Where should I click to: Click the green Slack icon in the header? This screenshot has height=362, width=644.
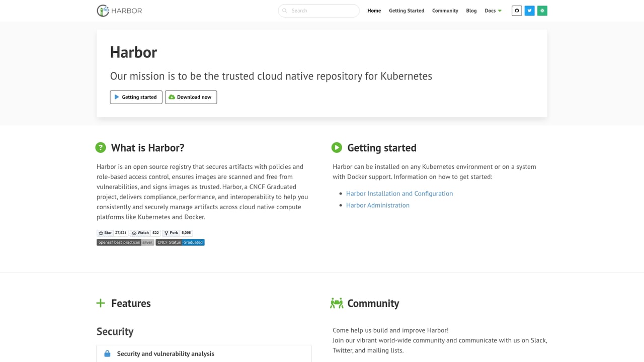[x=542, y=10]
